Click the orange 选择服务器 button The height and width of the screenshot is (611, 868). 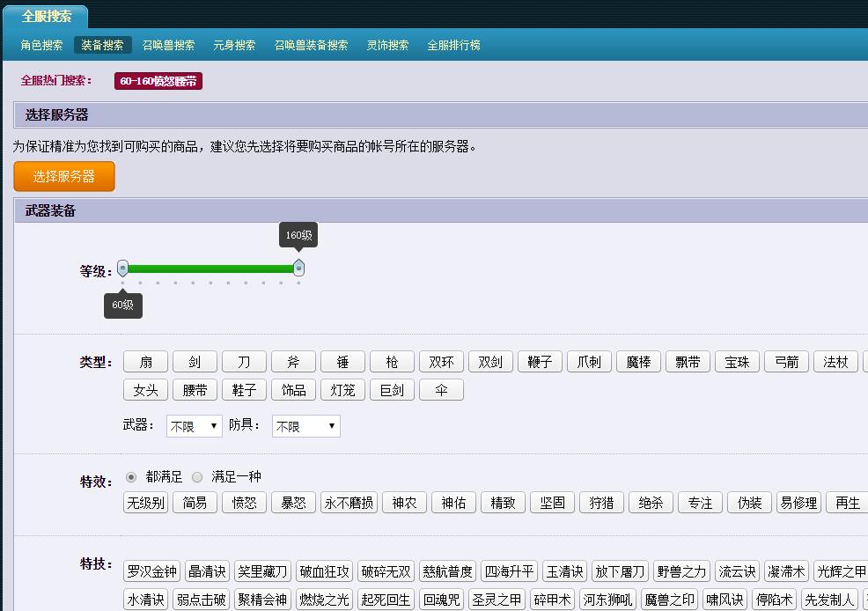coord(64,176)
